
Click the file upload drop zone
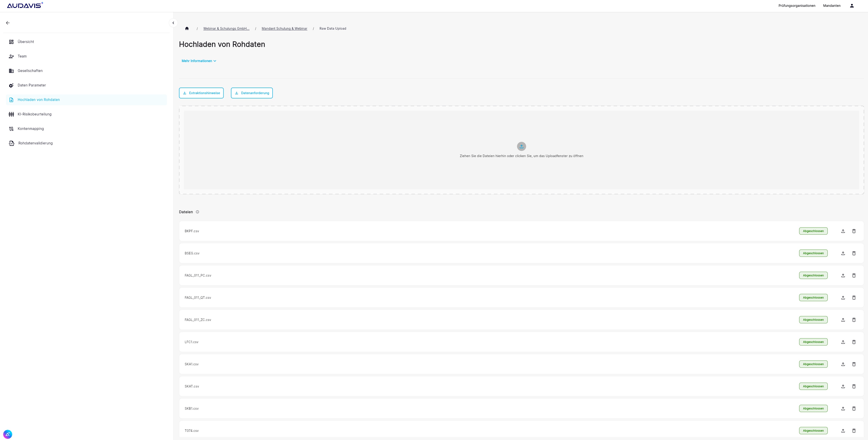click(521, 150)
